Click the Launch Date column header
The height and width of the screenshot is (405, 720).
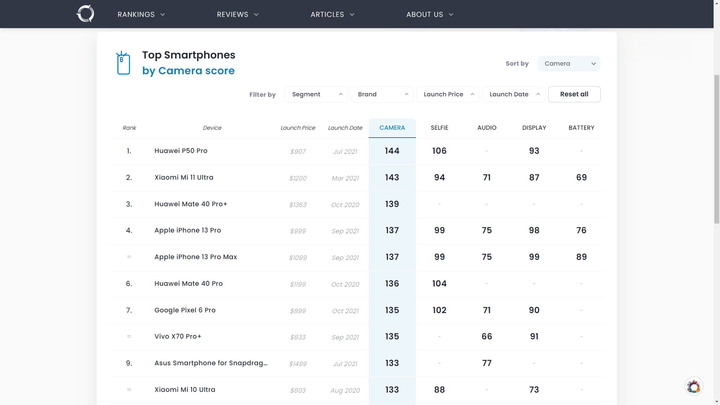pos(345,128)
